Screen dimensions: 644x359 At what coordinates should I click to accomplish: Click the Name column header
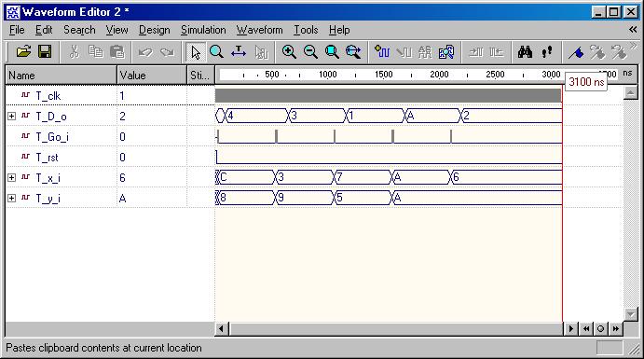point(62,76)
